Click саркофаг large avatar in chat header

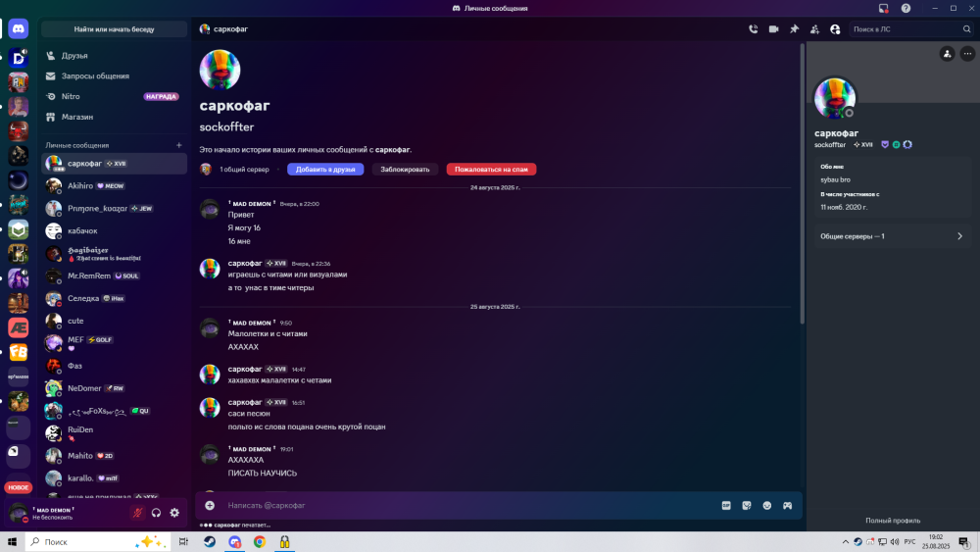point(220,70)
